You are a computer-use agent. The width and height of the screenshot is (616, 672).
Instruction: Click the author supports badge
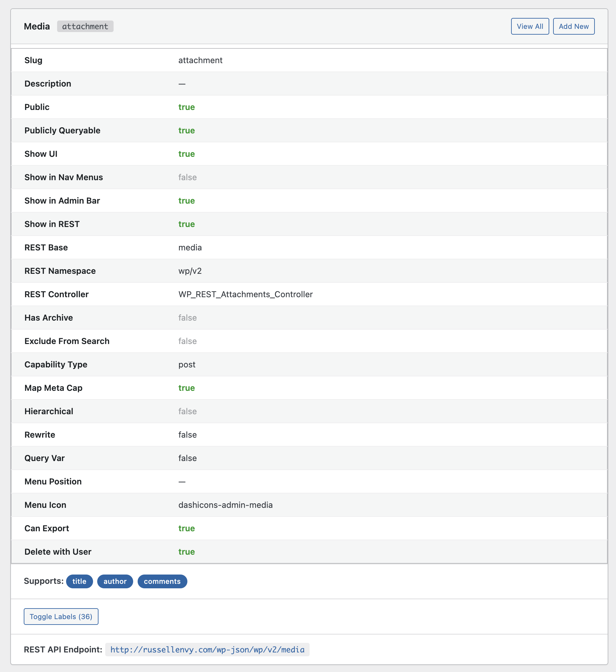pos(115,581)
